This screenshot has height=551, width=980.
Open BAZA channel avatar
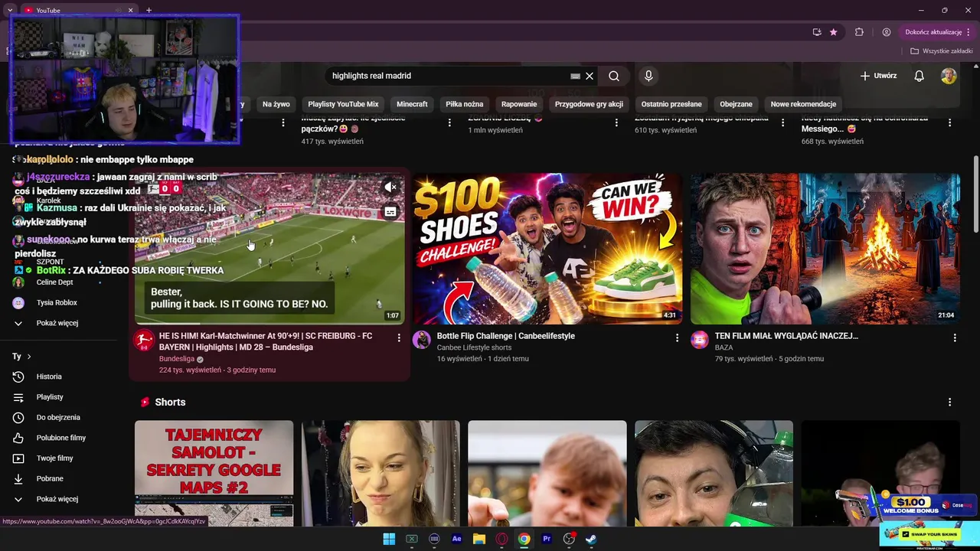pyautogui.click(x=700, y=341)
